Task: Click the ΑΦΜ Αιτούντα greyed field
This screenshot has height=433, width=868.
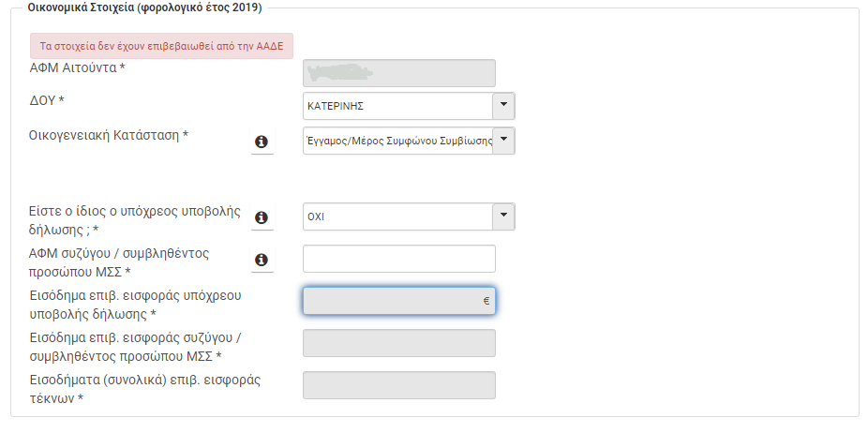Action: click(399, 73)
